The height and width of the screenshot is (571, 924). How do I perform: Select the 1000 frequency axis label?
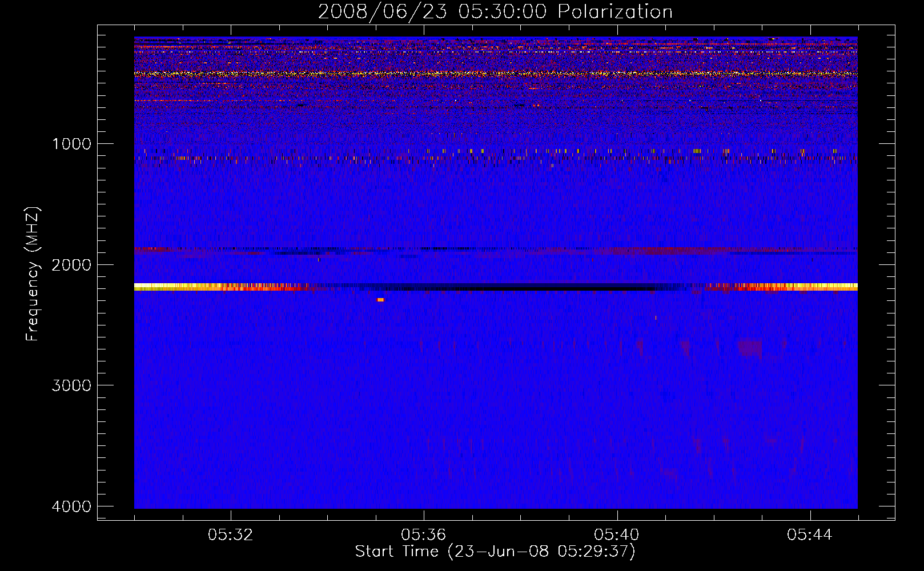(x=71, y=144)
